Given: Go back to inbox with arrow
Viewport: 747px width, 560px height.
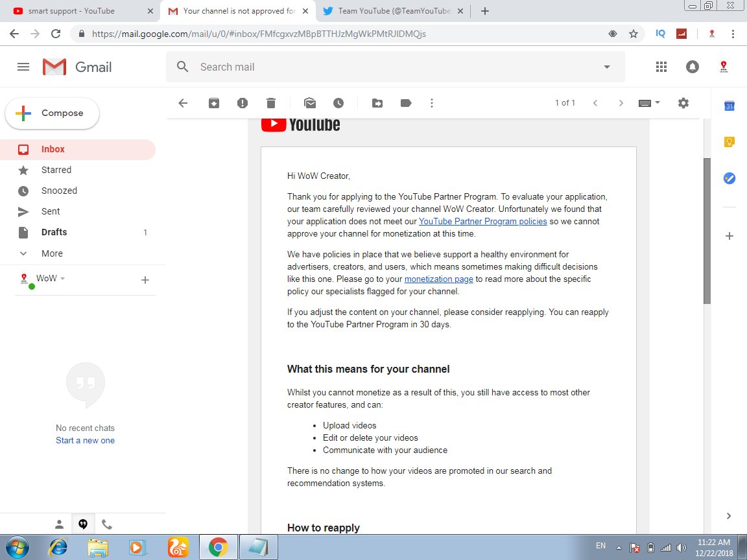Looking at the screenshot, I should [x=183, y=103].
